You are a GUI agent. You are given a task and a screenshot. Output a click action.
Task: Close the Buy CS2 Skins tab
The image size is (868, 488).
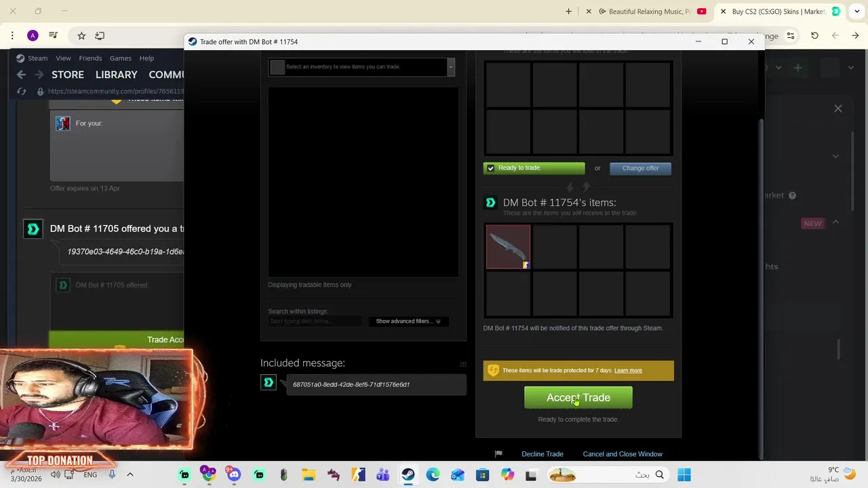[x=723, y=12]
